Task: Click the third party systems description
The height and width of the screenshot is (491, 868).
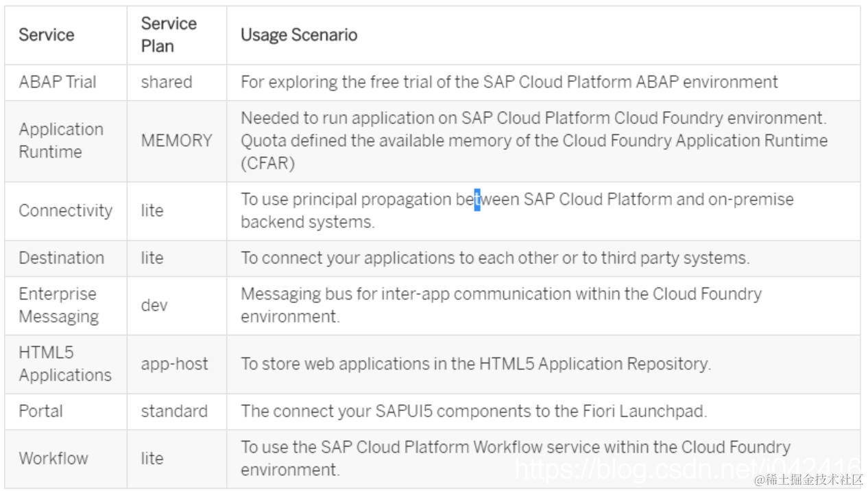Action: tap(495, 258)
